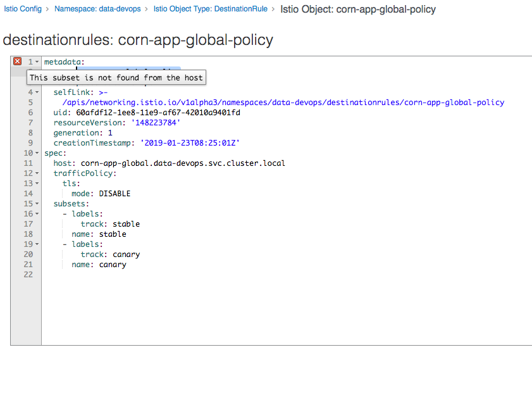532x409 pixels.
Task: Click the 'subsets:' key
Action: pyautogui.click(x=71, y=203)
